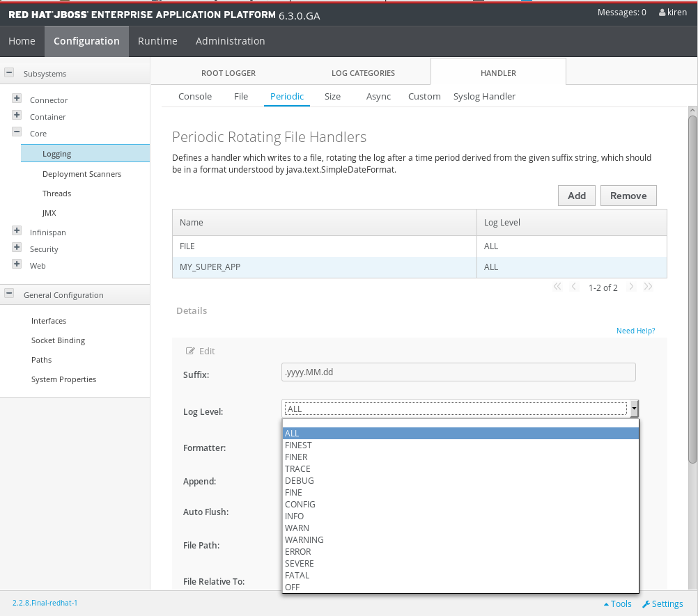The image size is (698, 616).
Task: Collapse the General Configuration section minus icon
Action: (9, 294)
